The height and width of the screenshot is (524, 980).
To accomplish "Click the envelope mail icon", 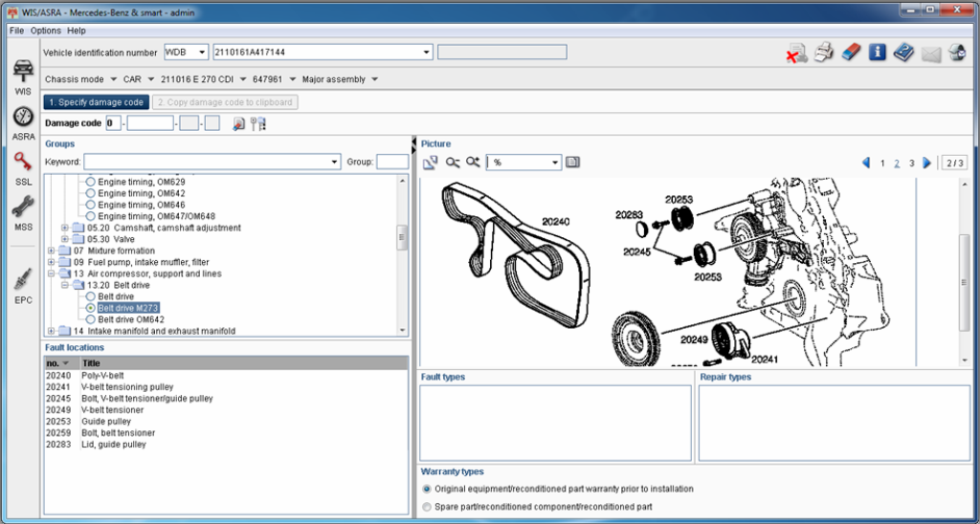I will [x=930, y=54].
